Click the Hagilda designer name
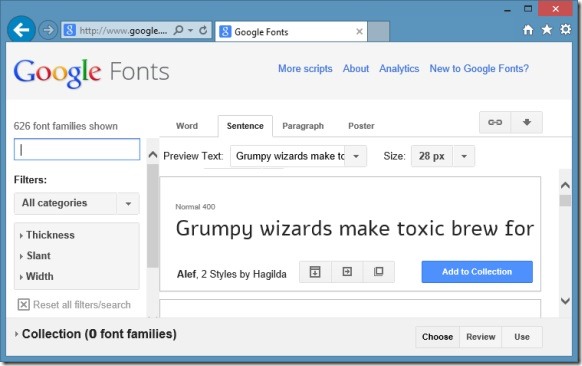The height and width of the screenshot is (366, 582). 269,274
